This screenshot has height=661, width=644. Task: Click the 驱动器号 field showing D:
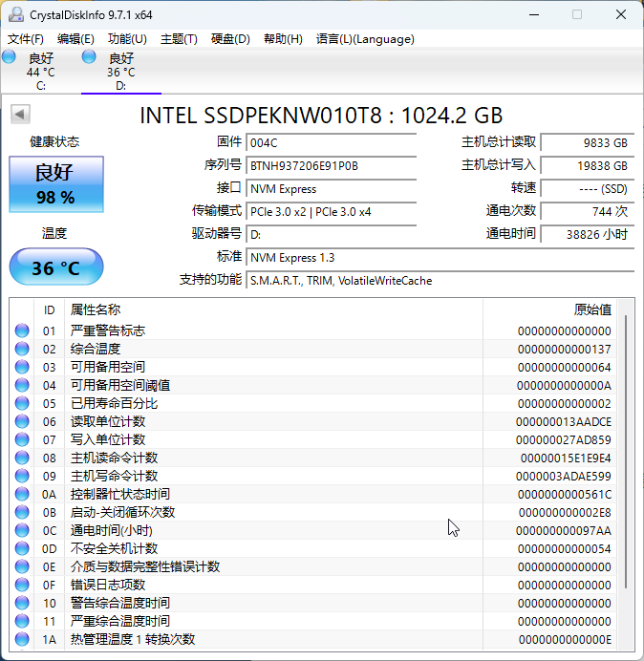[x=331, y=234]
